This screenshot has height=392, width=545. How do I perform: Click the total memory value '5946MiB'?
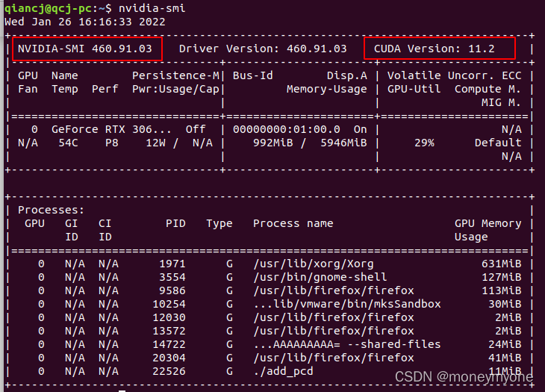tap(343, 143)
